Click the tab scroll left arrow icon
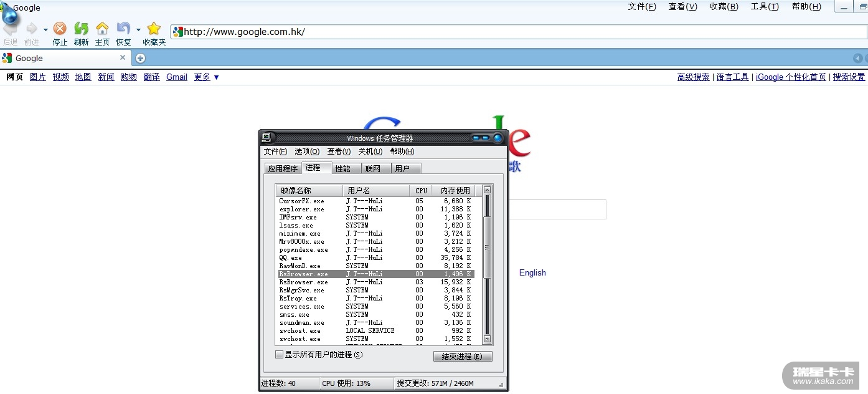Viewport: 868px width, 394px height. [x=857, y=58]
